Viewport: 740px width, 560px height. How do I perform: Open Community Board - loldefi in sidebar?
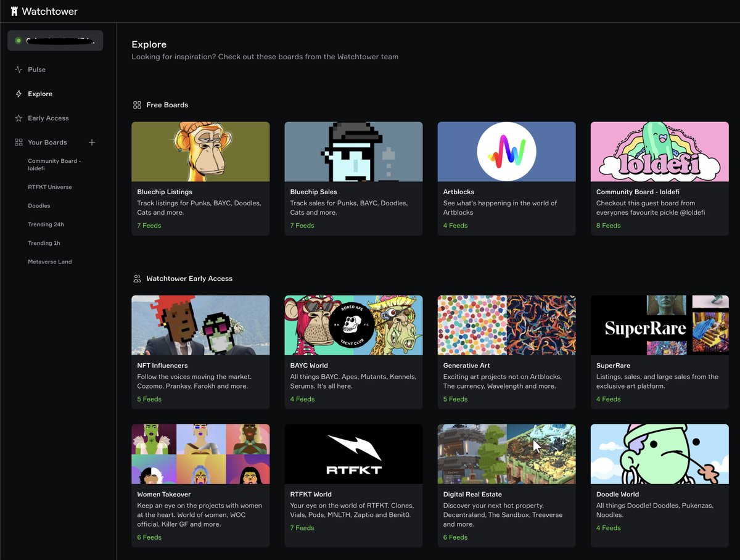point(54,164)
